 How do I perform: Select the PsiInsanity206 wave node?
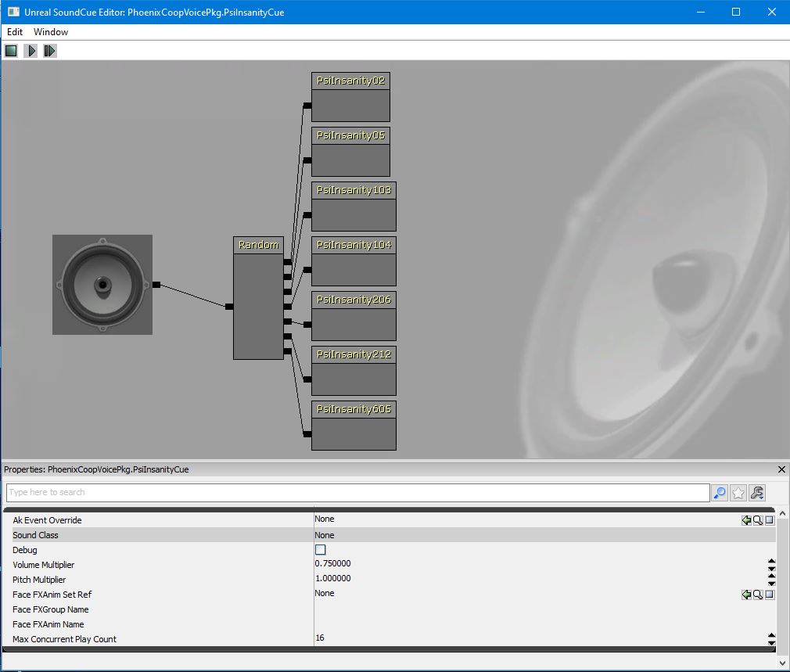[354, 316]
